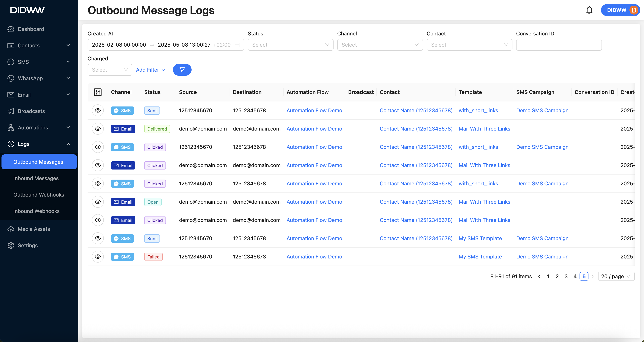Click the eye icon on the Delivered Email row

[x=98, y=129]
